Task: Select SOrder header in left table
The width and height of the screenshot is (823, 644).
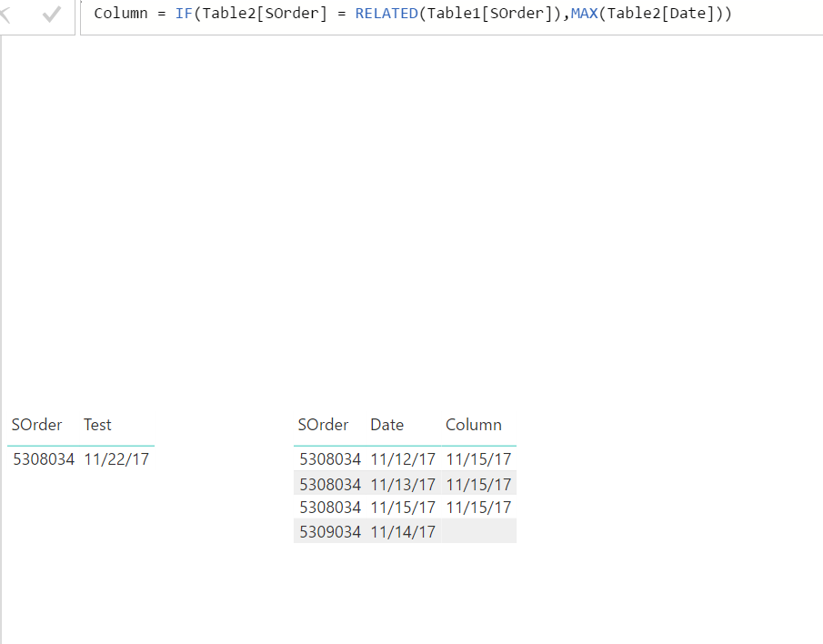Action: pos(36,425)
